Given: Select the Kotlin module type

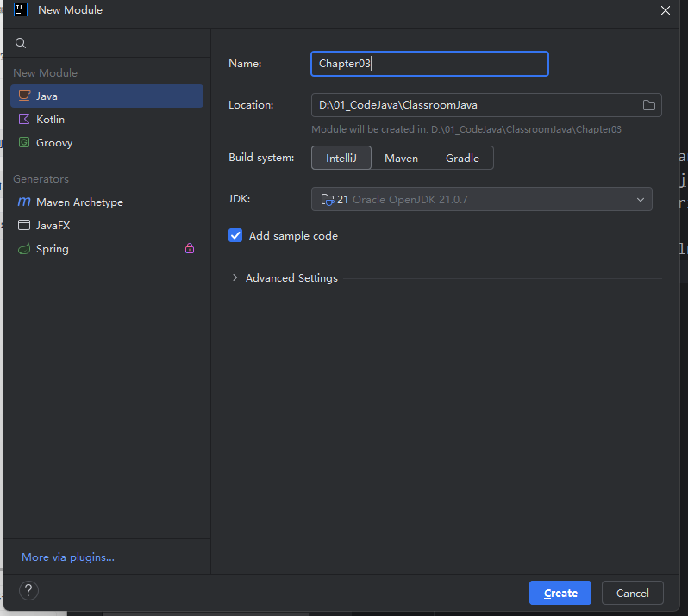Looking at the screenshot, I should pyautogui.click(x=107, y=119).
